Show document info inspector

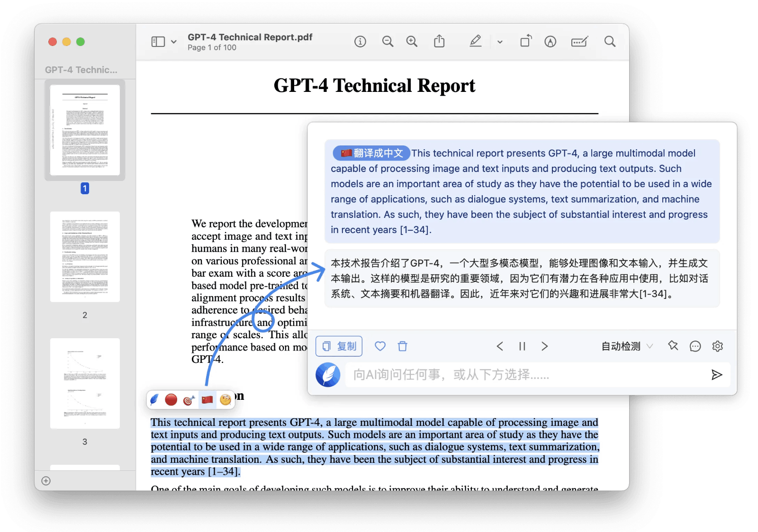pyautogui.click(x=360, y=42)
